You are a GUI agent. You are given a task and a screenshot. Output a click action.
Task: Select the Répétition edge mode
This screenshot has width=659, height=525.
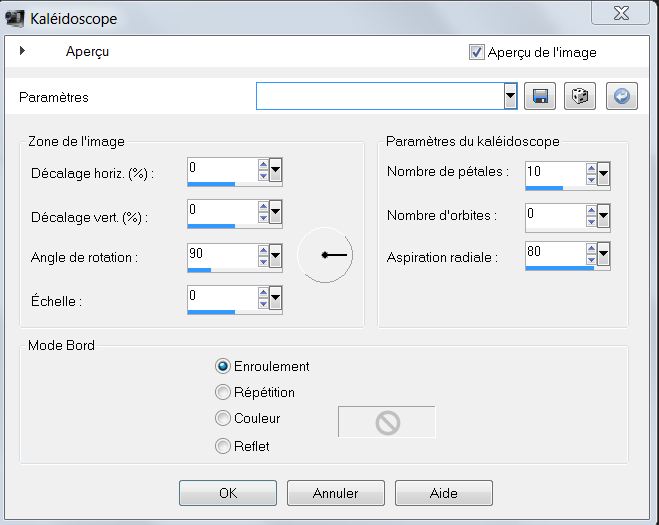coord(222,392)
